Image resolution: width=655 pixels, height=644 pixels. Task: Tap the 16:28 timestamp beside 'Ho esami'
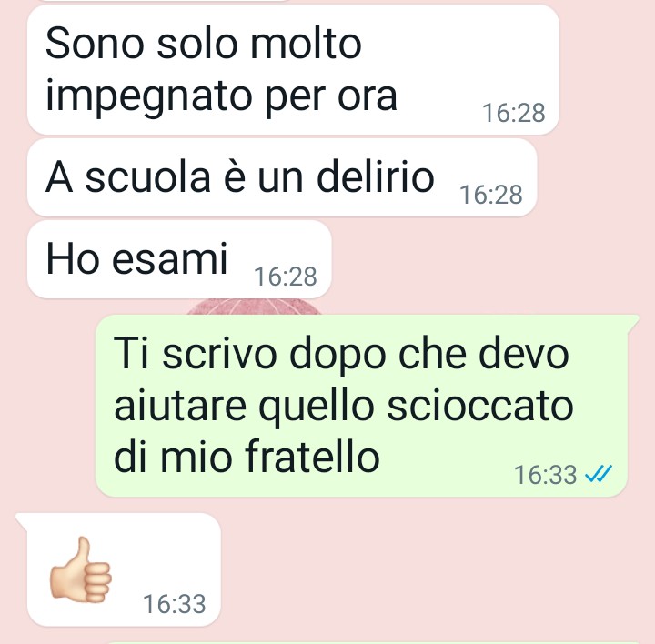tap(286, 277)
